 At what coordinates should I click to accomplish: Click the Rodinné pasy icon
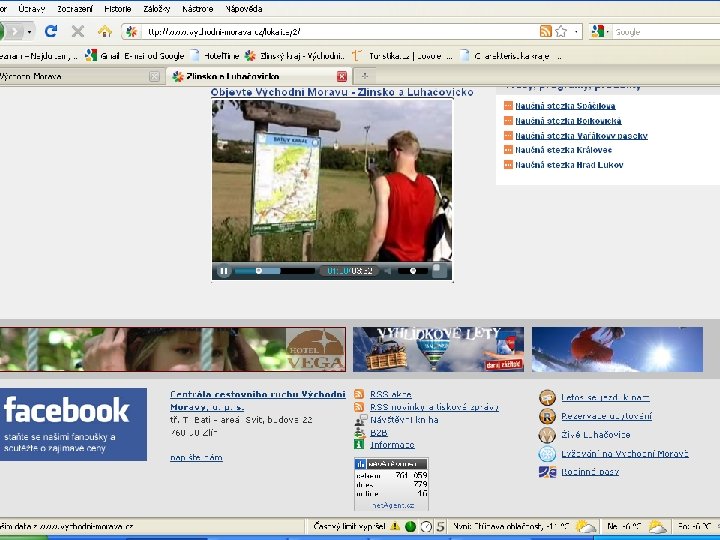pos(547,472)
